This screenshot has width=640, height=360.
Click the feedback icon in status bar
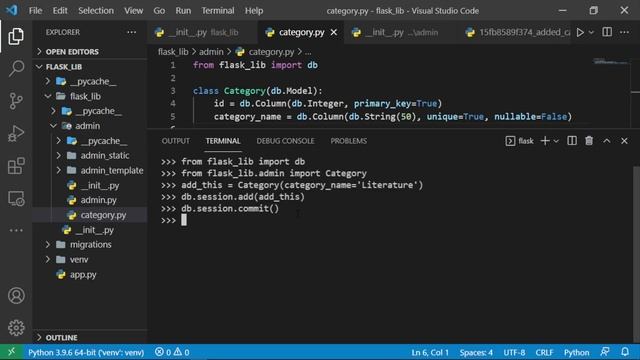[605, 352]
